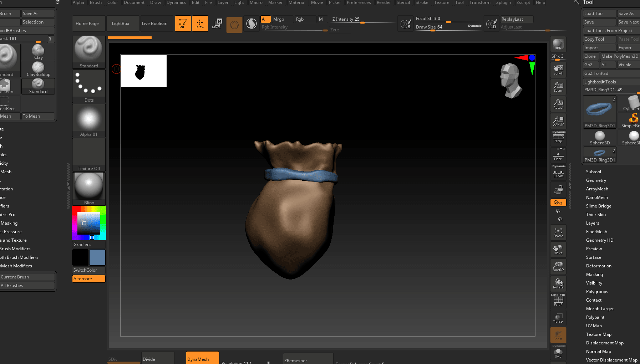
Task: Click the AAHalf icon
Action: pos(558,121)
